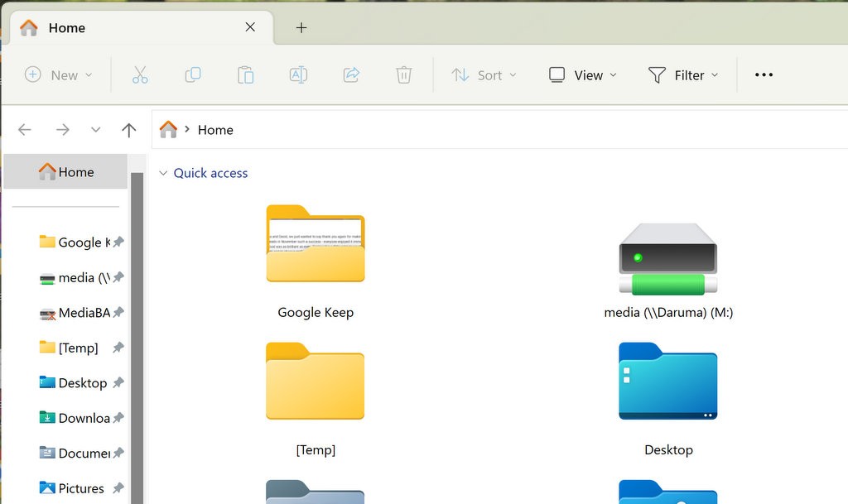This screenshot has width=848, height=504.
Task: Collapse the Quick access section
Action: pyautogui.click(x=163, y=173)
